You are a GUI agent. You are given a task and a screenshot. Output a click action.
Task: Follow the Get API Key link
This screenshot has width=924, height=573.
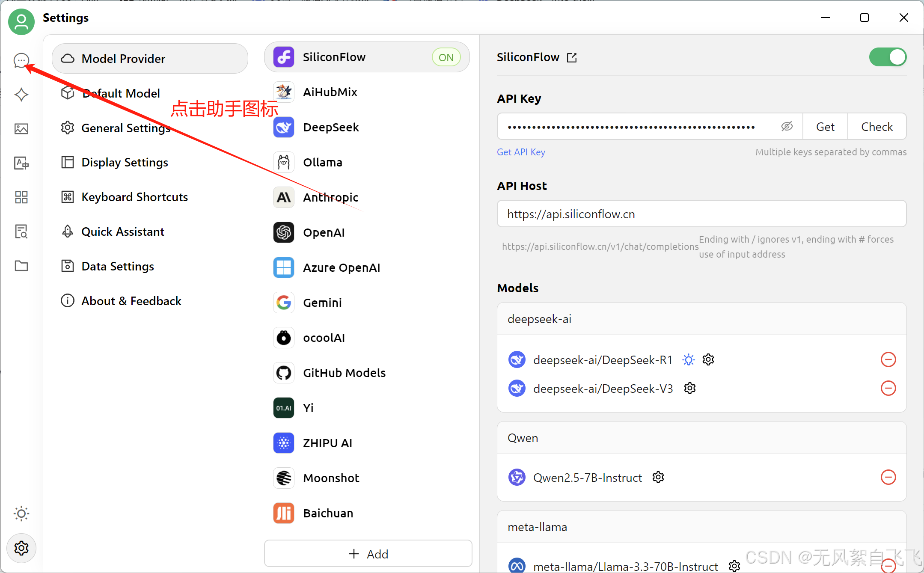(x=521, y=152)
